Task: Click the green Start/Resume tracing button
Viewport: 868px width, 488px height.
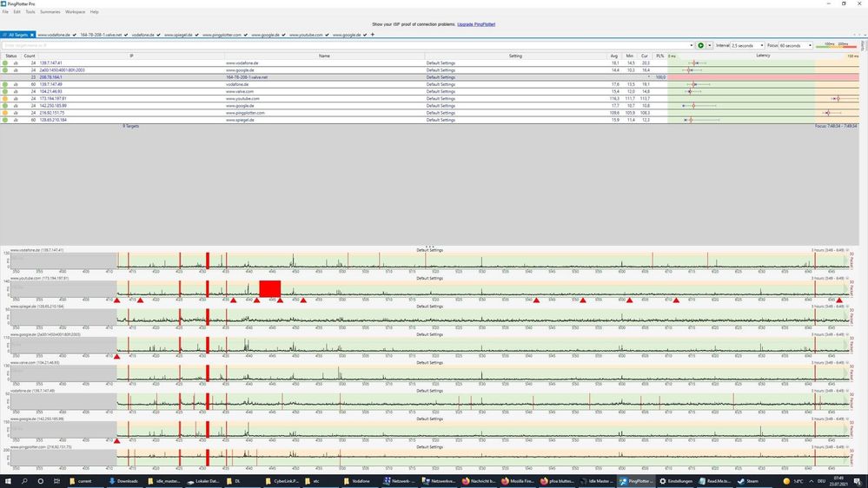Action: point(700,45)
